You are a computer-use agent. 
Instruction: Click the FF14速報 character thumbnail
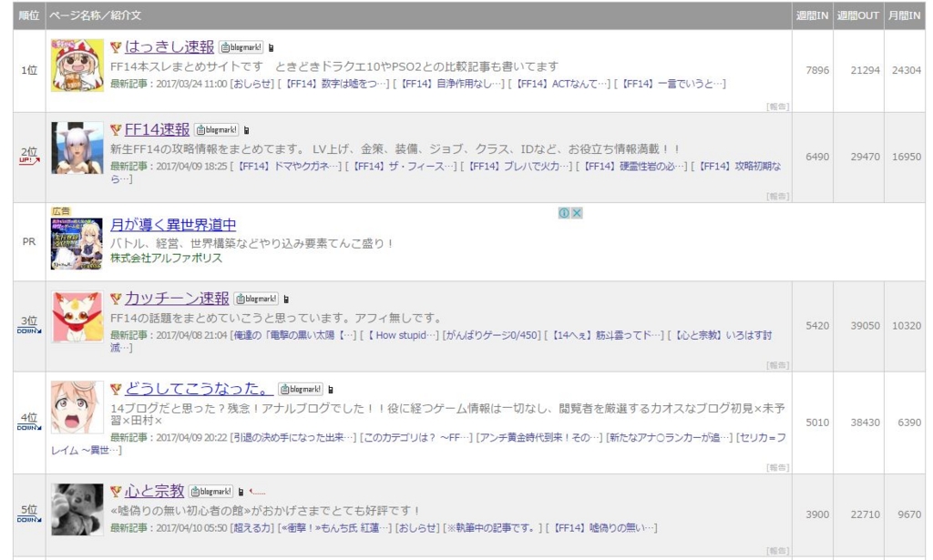pyautogui.click(x=77, y=148)
